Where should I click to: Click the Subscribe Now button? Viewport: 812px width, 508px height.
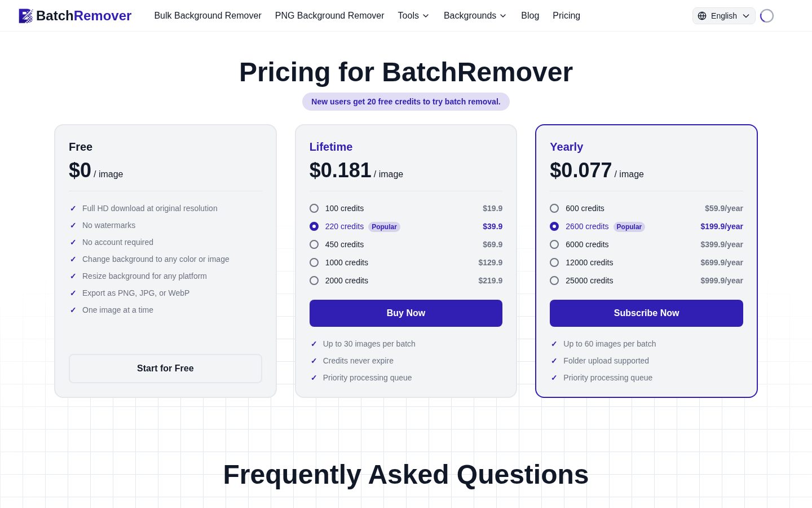[x=646, y=313]
